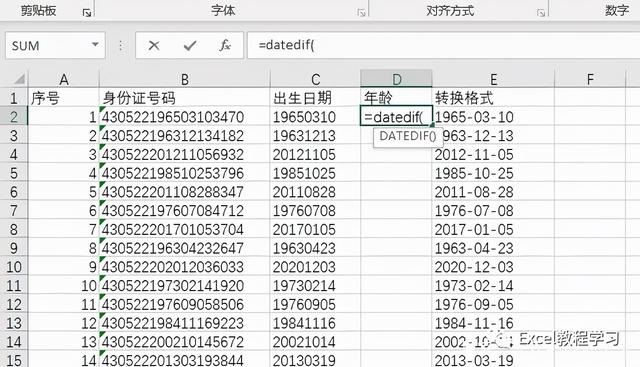Select ID number 430522201701053704
The width and height of the screenshot is (640, 367).
coord(184,229)
